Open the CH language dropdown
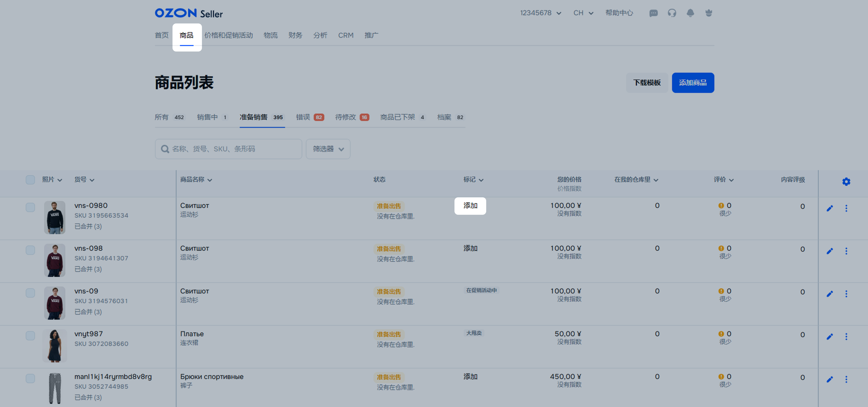 583,13
